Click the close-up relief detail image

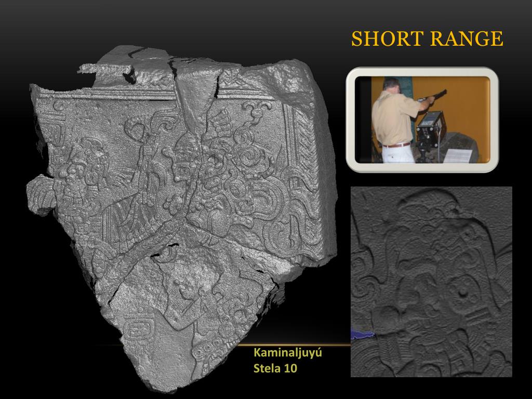pos(431,281)
